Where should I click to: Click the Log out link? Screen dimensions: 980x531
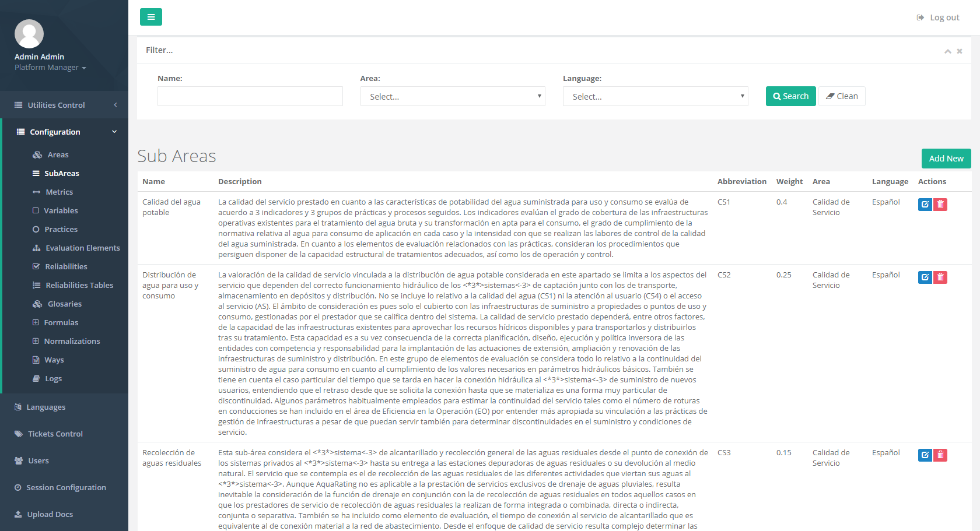pyautogui.click(x=938, y=17)
